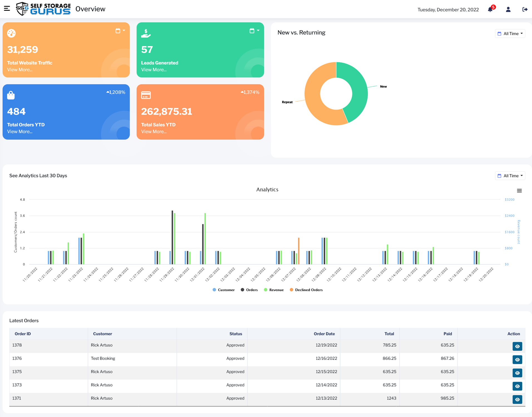The width and height of the screenshot is (532, 417).
Task: Open the Analytics chart export menu
Action: [520, 191]
